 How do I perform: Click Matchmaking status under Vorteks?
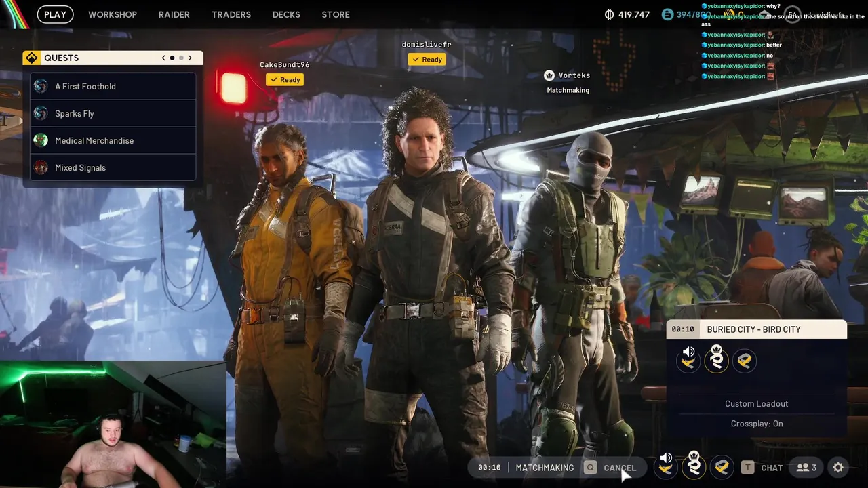(568, 90)
